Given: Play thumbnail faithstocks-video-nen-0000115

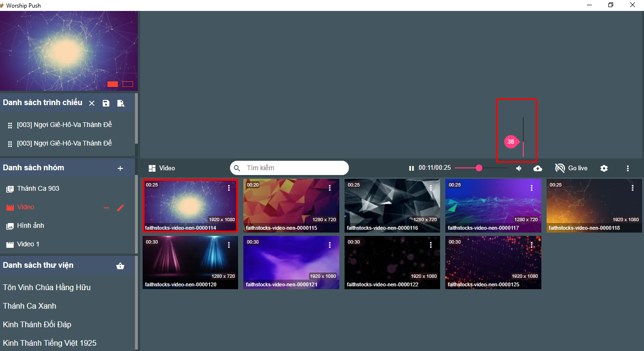Looking at the screenshot, I should coord(291,205).
